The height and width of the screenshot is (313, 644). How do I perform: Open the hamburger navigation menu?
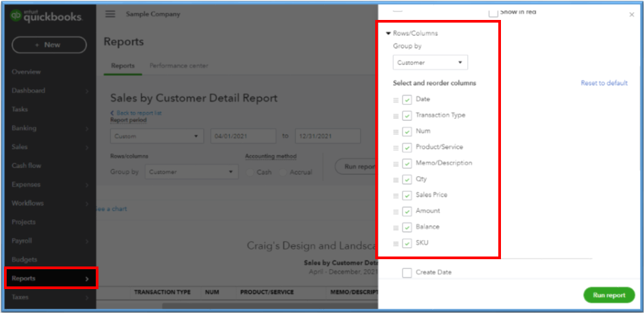point(110,15)
